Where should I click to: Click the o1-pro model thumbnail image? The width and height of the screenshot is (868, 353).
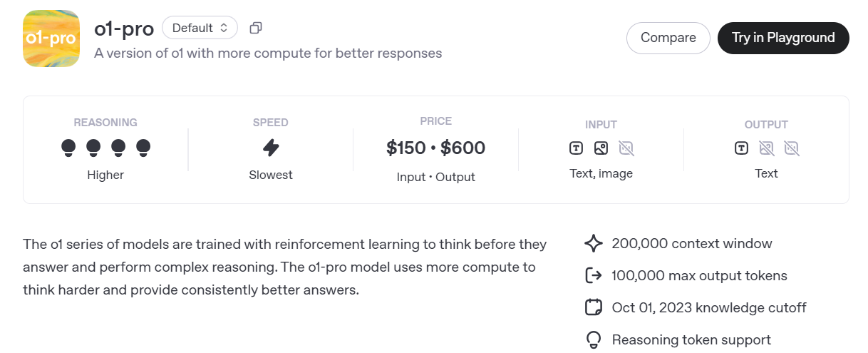[51, 39]
